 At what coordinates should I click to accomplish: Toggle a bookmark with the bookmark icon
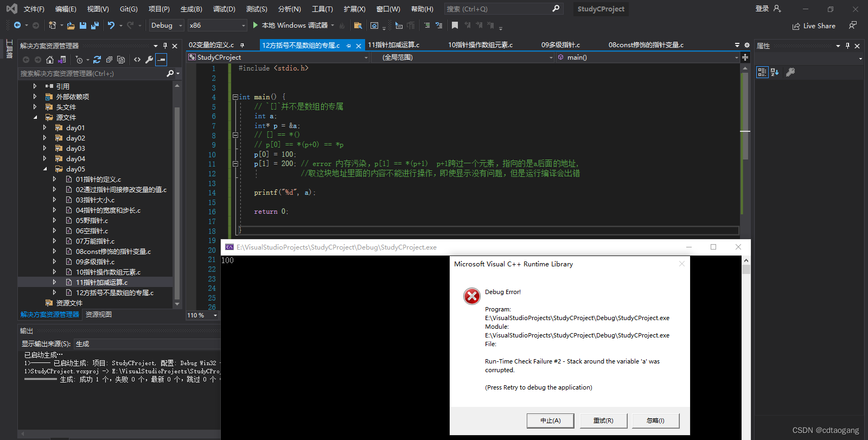pos(455,25)
